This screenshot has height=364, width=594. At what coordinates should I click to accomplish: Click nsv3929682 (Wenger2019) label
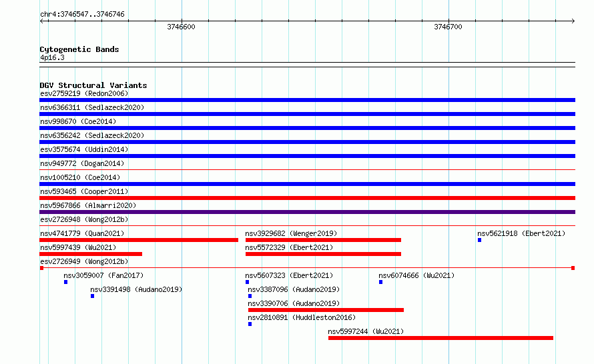pyautogui.click(x=291, y=233)
